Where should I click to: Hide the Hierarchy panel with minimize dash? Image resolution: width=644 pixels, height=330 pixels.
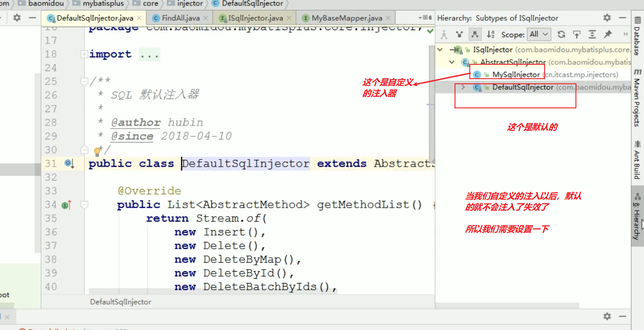tap(622, 18)
